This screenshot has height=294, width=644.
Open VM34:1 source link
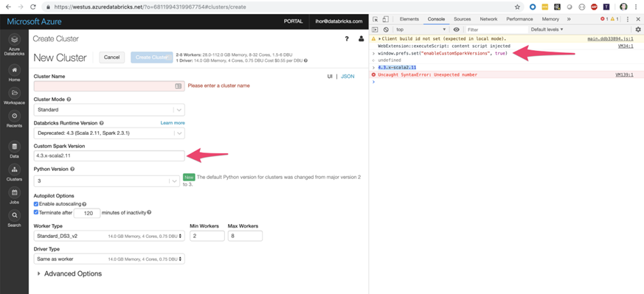(x=626, y=46)
